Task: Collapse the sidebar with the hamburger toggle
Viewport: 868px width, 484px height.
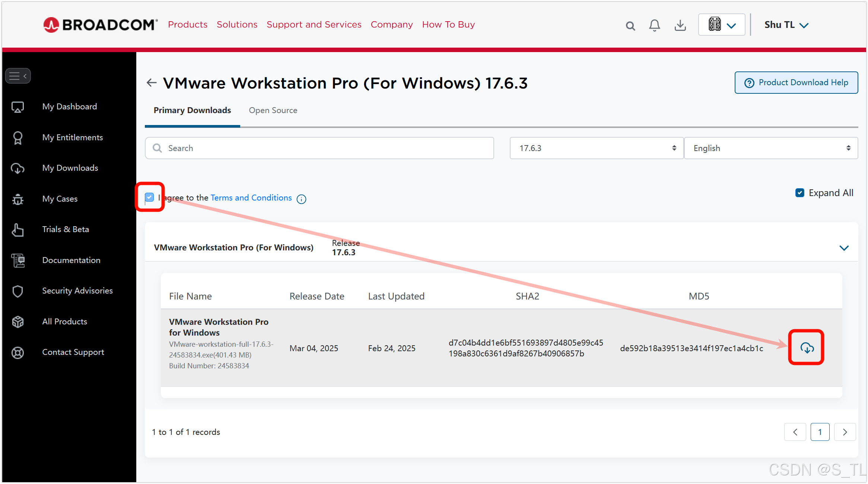Action: tap(18, 76)
